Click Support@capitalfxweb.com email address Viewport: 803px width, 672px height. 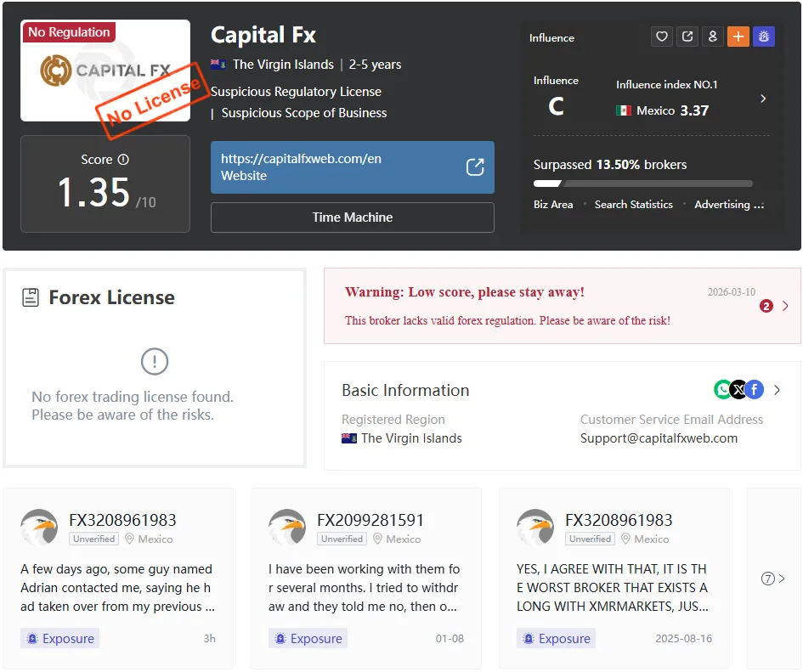[659, 438]
